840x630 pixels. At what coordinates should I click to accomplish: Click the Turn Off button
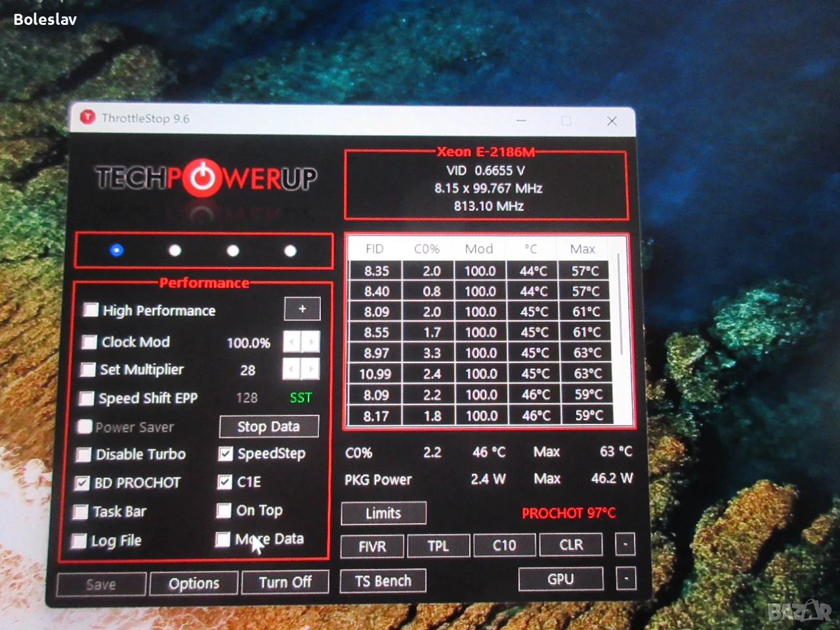click(285, 582)
